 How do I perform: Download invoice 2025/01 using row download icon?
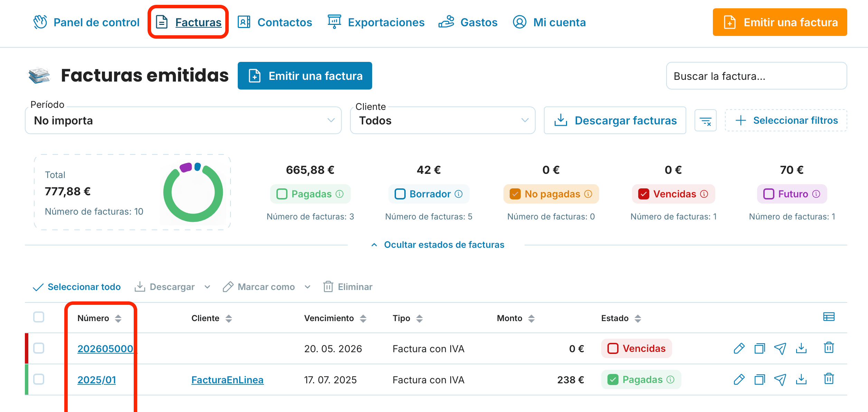801,380
